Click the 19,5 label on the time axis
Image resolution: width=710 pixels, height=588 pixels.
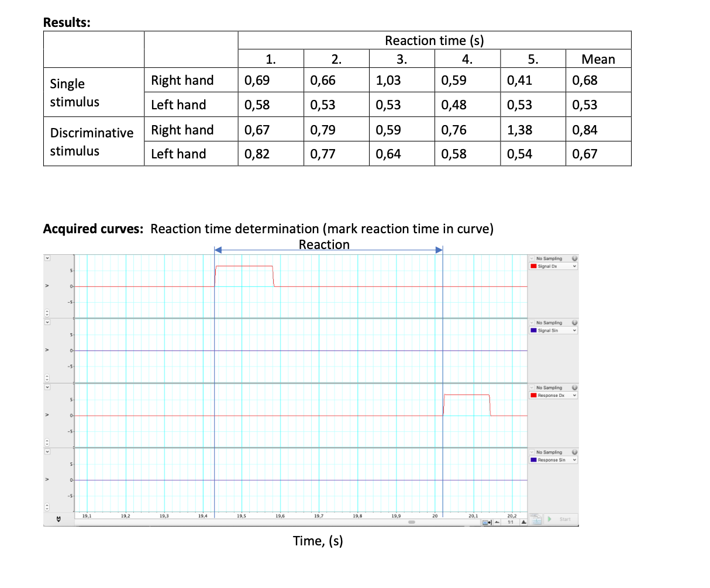click(241, 516)
